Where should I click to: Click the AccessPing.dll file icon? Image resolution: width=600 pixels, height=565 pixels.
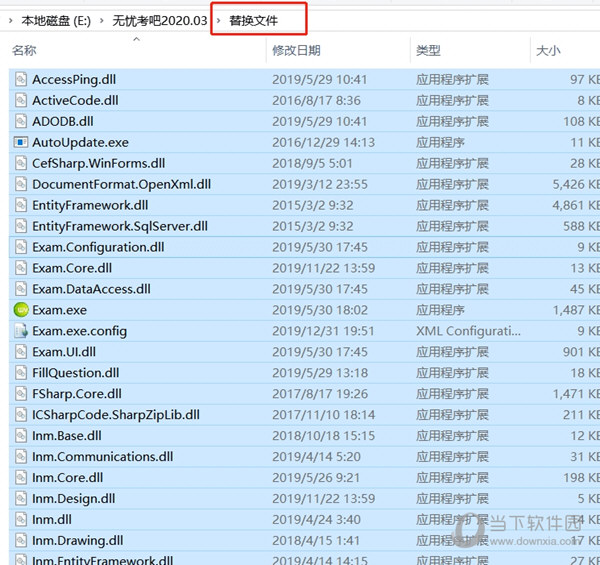tap(21, 79)
